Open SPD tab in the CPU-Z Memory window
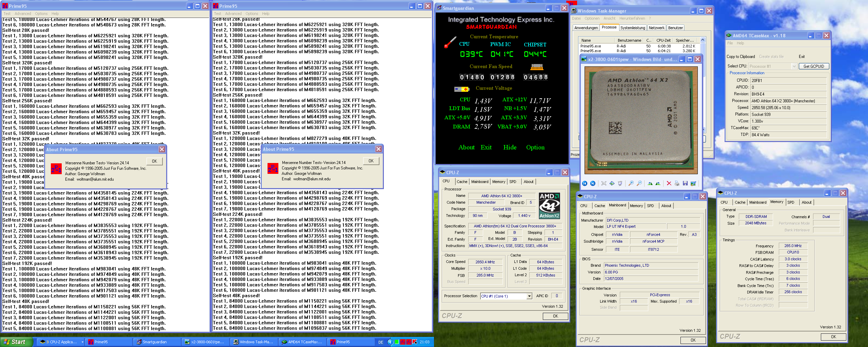This screenshot has width=868, height=347. pos(791,202)
